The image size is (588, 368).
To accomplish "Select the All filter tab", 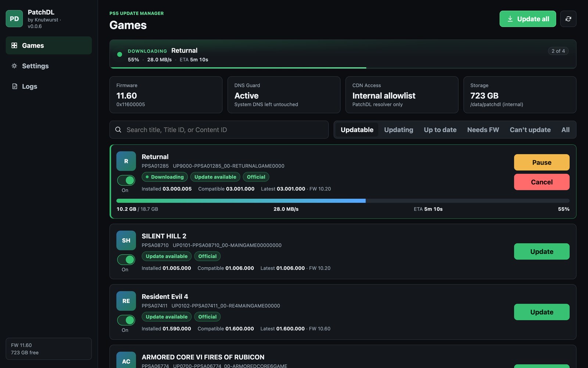I will click(x=565, y=130).
